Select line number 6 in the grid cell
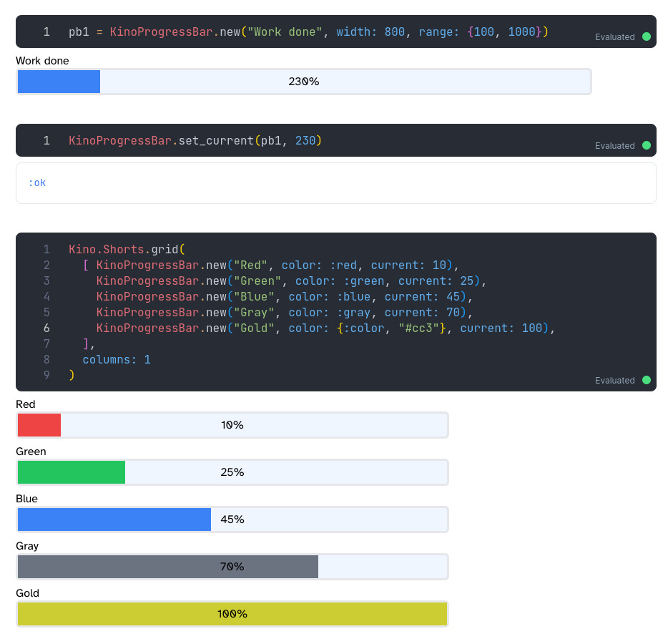This screenshot has height=644, width=668. point(46,328)
